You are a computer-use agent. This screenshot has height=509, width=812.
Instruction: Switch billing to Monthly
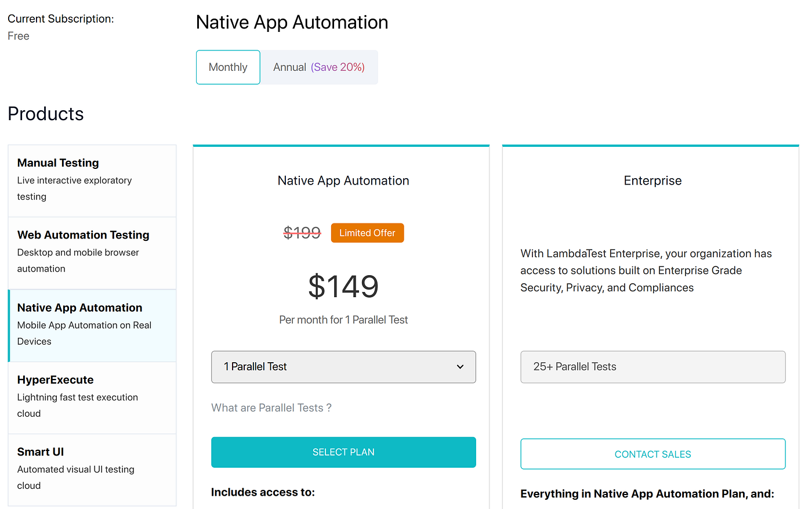(x=228, y=67)
